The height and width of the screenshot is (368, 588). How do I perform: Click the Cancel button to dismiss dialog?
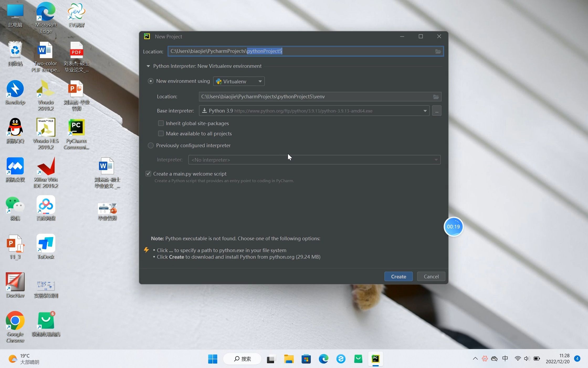[x=431, y=277]
